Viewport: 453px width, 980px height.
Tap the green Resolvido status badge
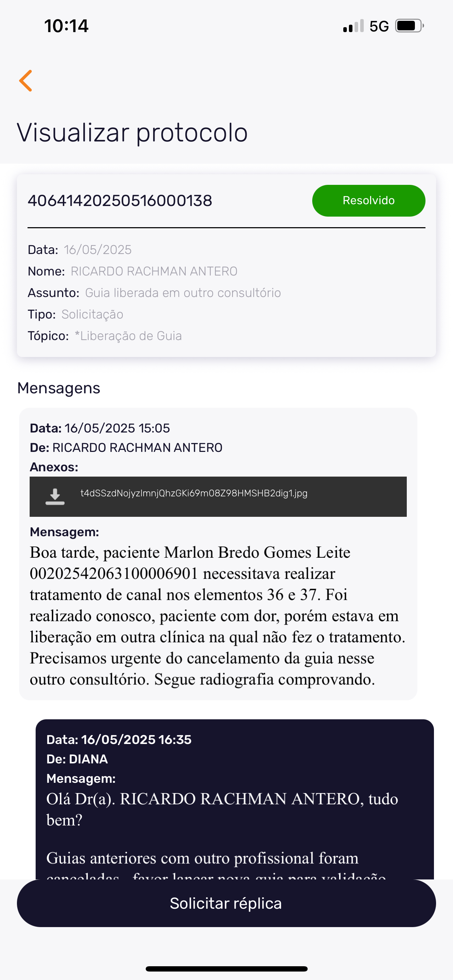point(368,200)
